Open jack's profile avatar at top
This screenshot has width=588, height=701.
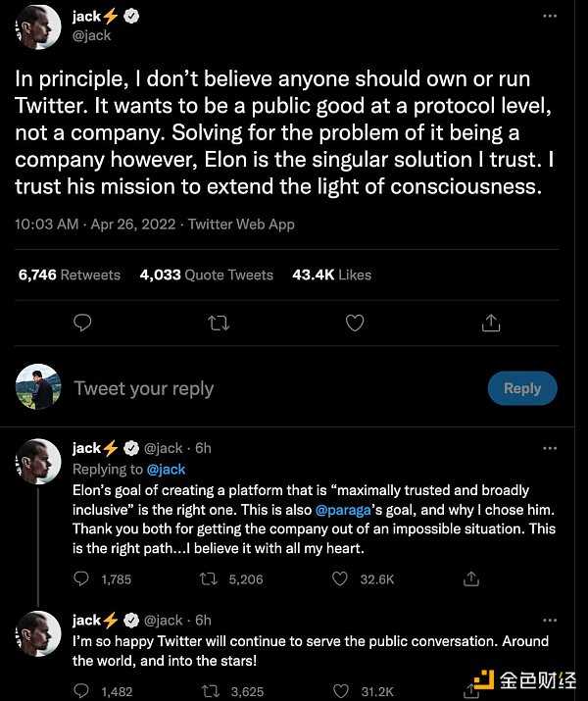pos(40,25)
